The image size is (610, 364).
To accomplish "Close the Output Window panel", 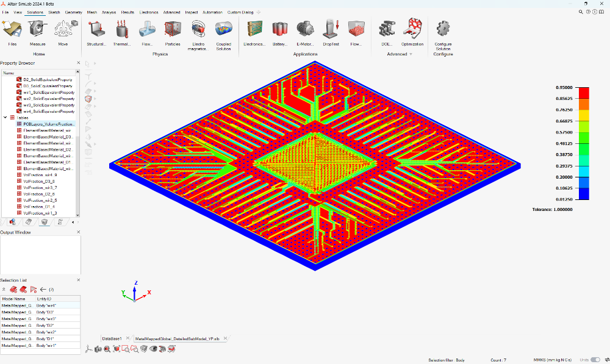I will pyautogui.click(x=78, y=232).
